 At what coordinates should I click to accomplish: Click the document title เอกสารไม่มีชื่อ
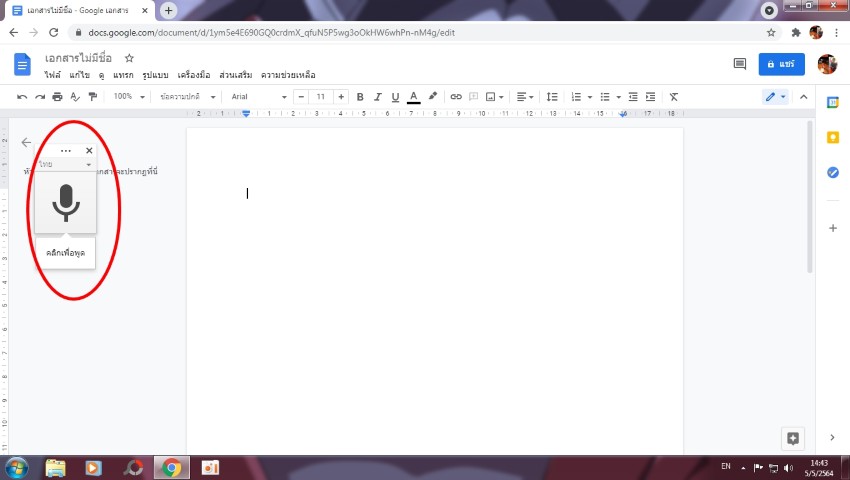pos(78,58)
